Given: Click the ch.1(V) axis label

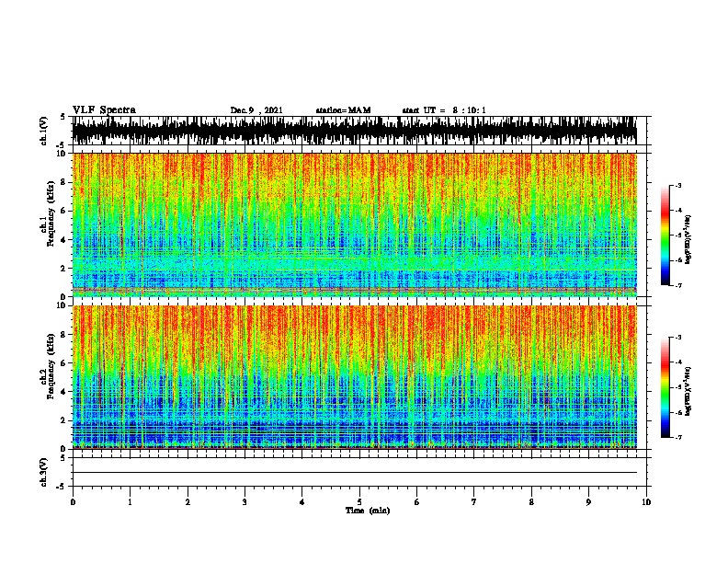Looking at the screenshot, I should [x=44, y=131].
